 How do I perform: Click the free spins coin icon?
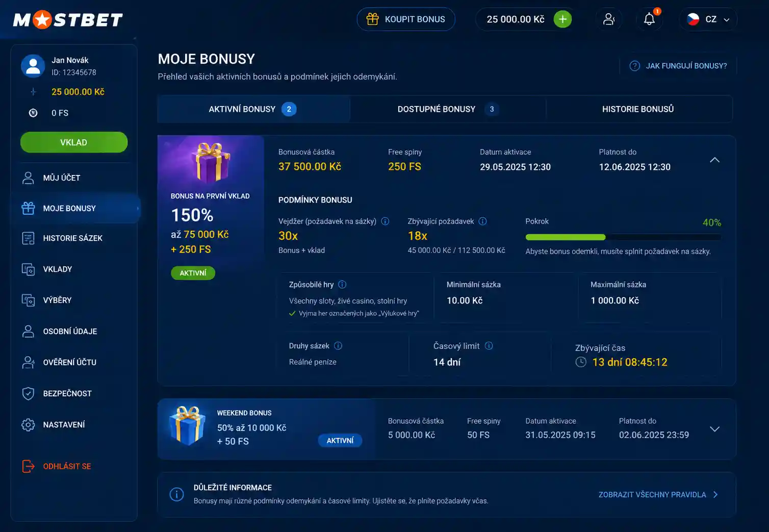coord(33,113)
